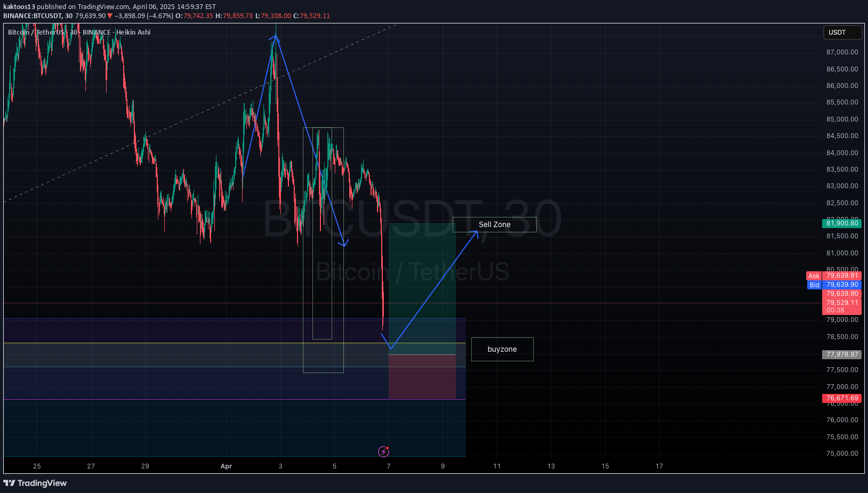Image resolution: width=868 pixels, height=493 pixels.
Task: Click the green 81,900.80 price label
Action: tap(842, 223)
